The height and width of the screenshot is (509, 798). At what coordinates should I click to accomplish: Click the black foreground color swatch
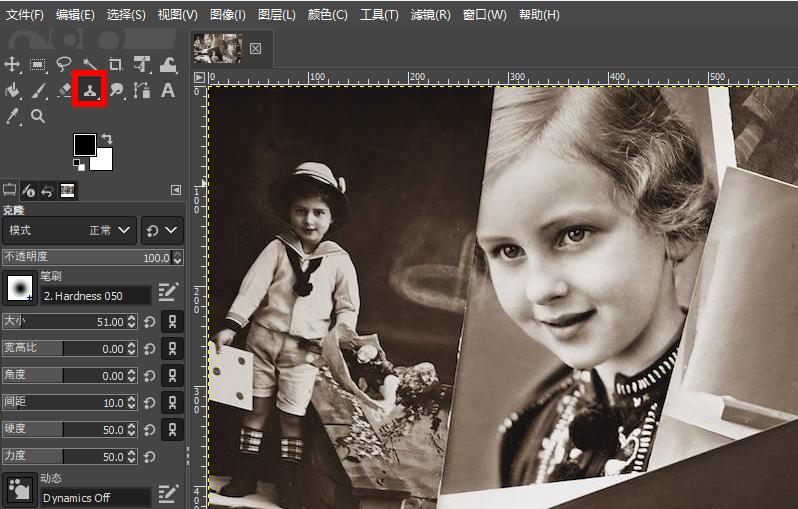(x=85, y=145)
